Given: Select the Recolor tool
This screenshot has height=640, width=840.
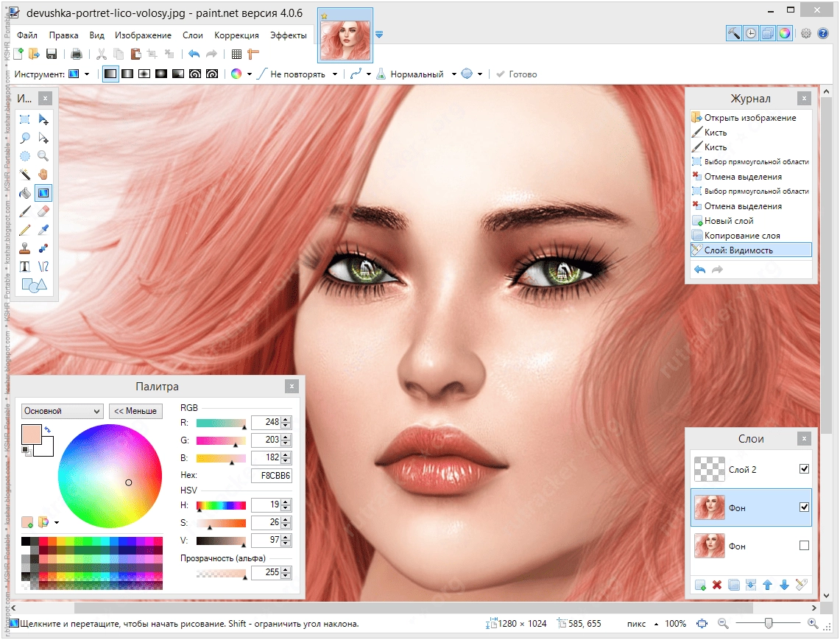Looking at the screenshot, I should (x=43, y=248).
